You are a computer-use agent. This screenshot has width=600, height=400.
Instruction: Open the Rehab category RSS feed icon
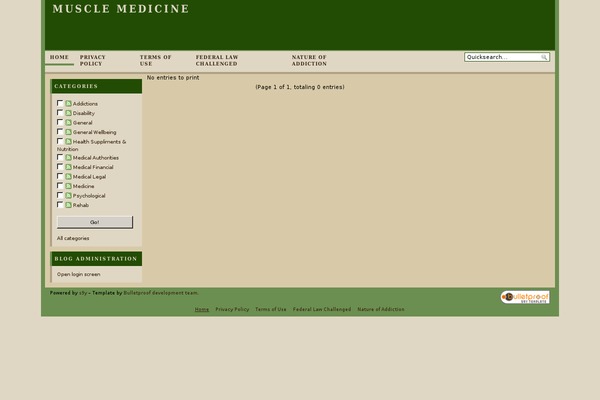click(x=68, y=205)
